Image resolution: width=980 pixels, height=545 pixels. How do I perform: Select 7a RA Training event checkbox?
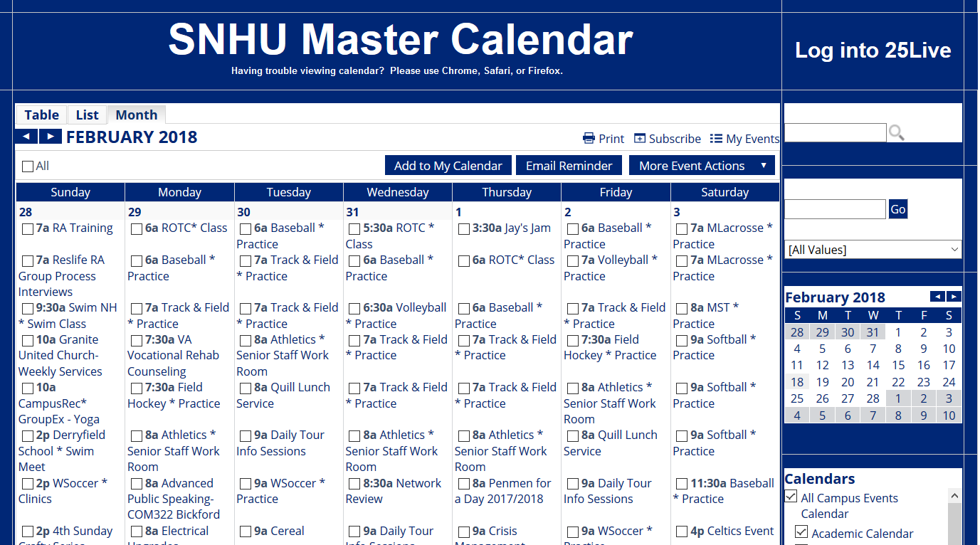click(28, 229)
